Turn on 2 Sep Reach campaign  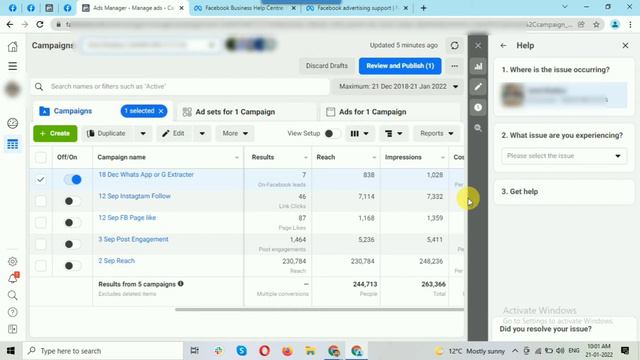pyautogui.click(x=73, y=266)
